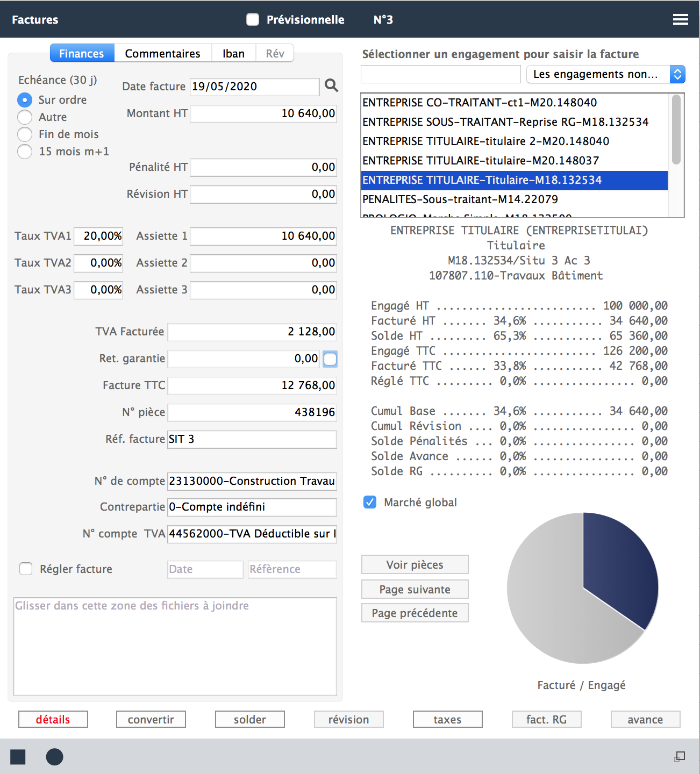Click the N° de compte field

coord(252,481)
